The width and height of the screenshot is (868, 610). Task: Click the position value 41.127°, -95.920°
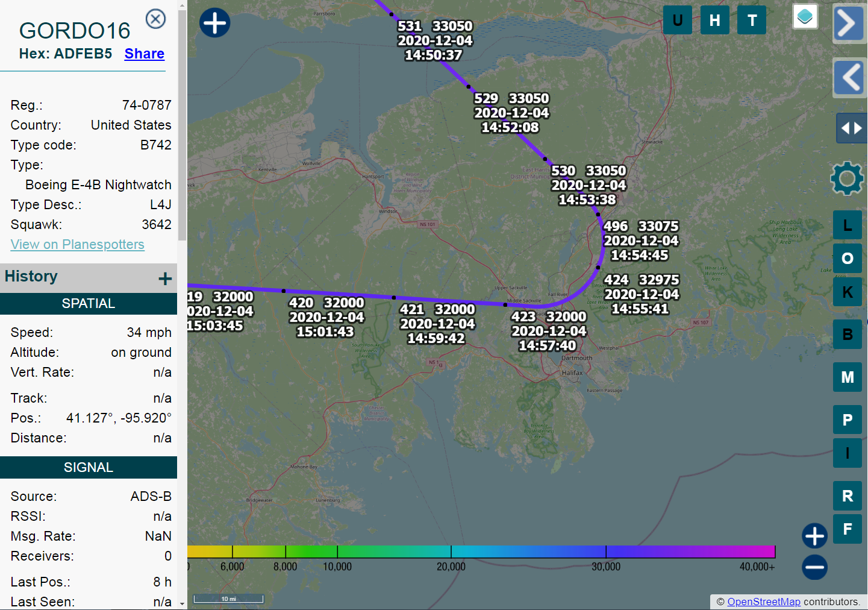pyautogui.click(x=119, y=418)
